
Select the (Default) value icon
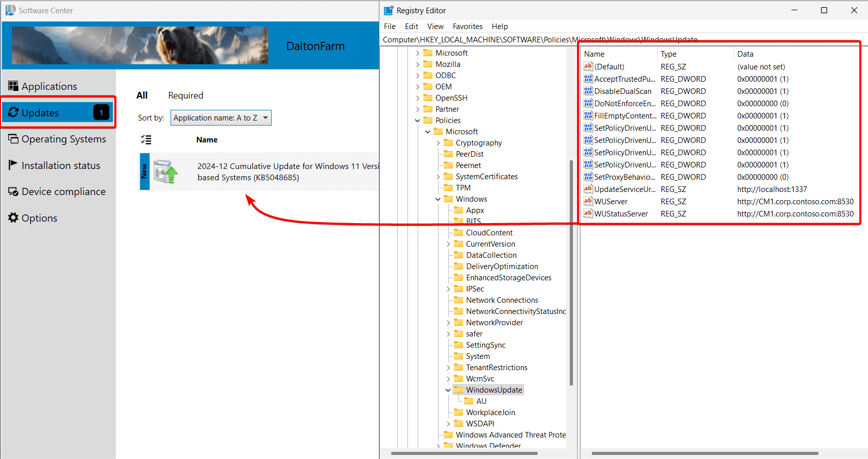tap(588, 66)
